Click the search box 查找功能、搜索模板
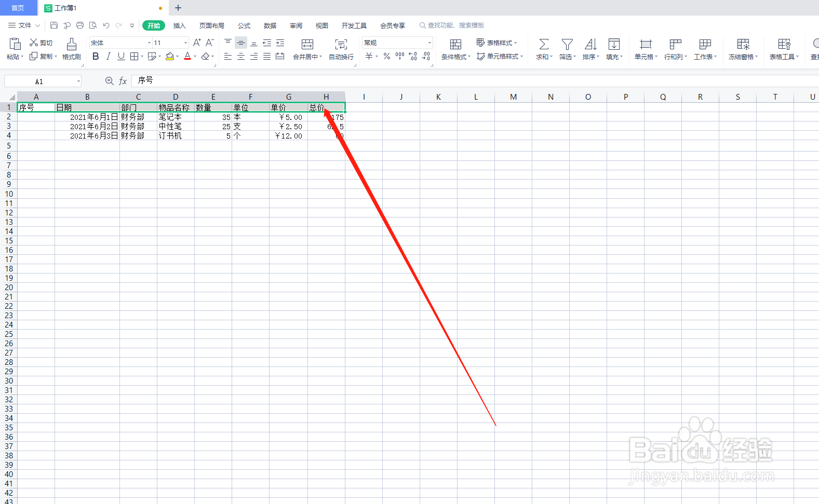 click(452, 25)
